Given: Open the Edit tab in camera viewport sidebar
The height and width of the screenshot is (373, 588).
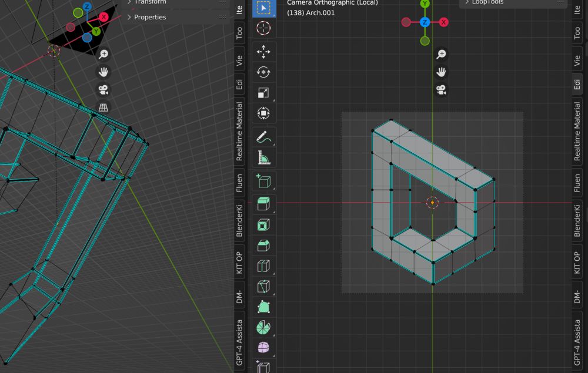Looking at the screenshot, I should coord(577,84).
